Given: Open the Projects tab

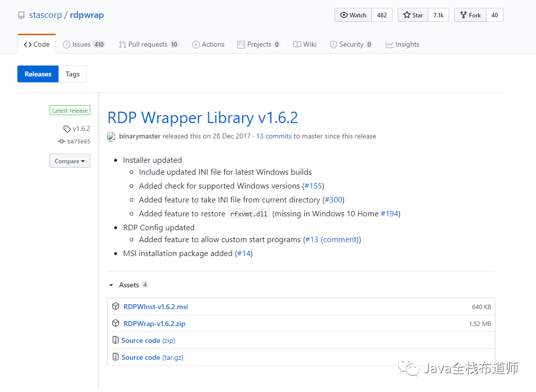Looking at the screenshot, I should pos(259,45).
